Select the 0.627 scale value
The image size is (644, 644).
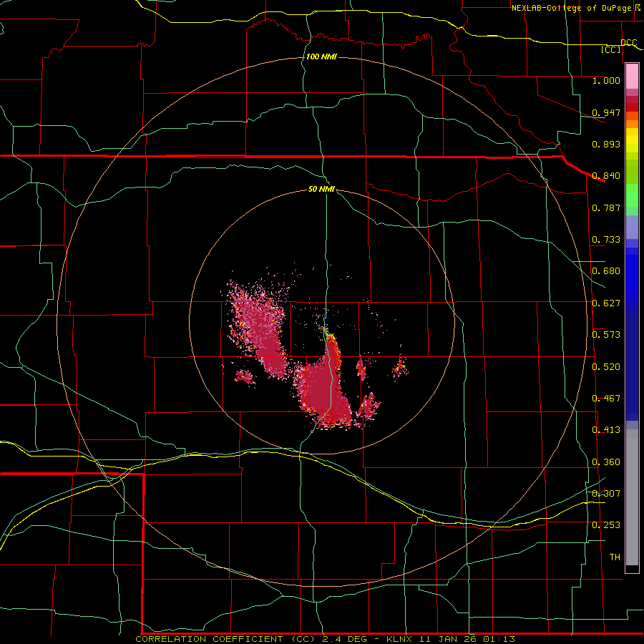pos(606,303)
